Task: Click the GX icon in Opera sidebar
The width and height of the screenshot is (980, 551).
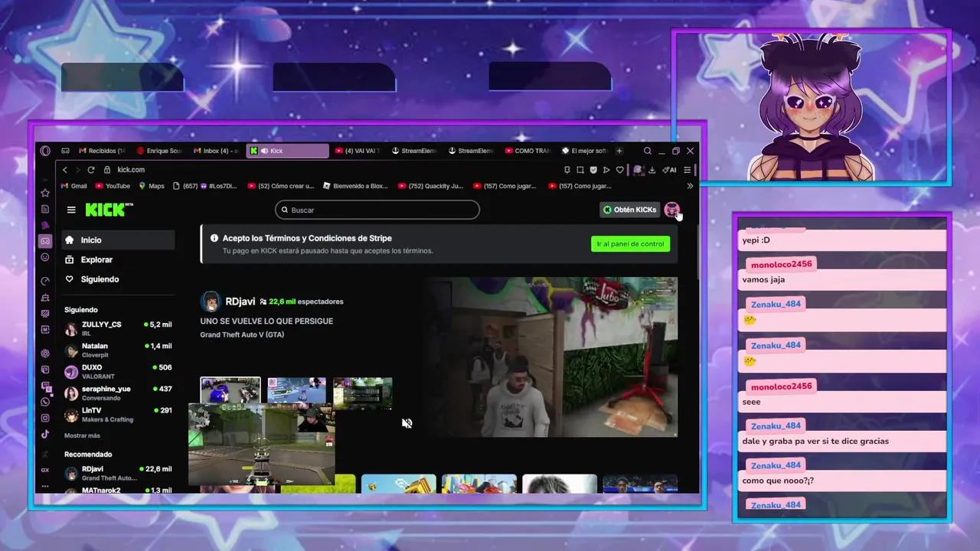Action: point(45,470)
